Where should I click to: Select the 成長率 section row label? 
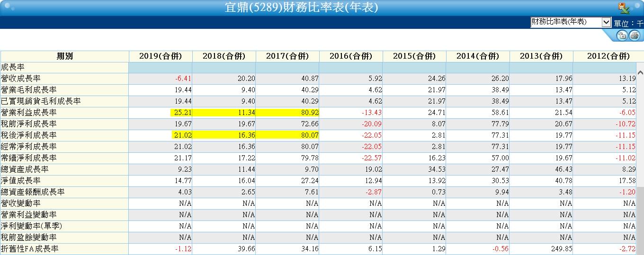[x=13, y=68]
